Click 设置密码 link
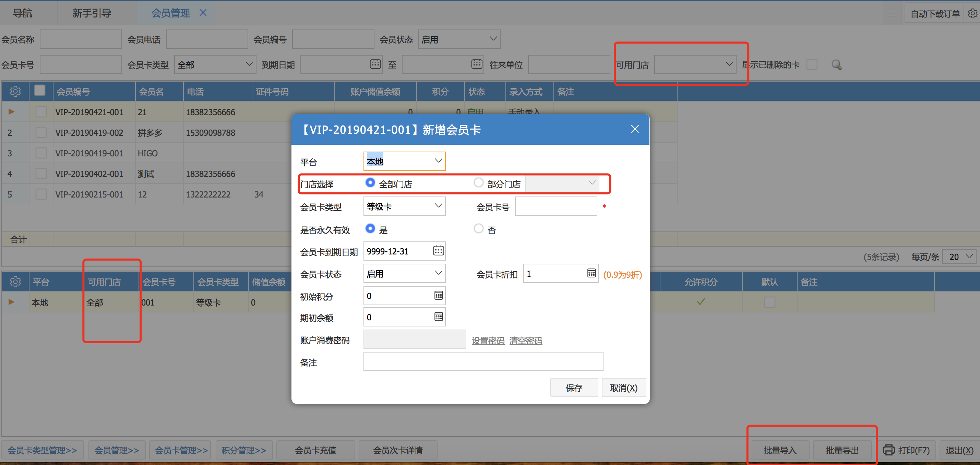 [x=488, y=340]
